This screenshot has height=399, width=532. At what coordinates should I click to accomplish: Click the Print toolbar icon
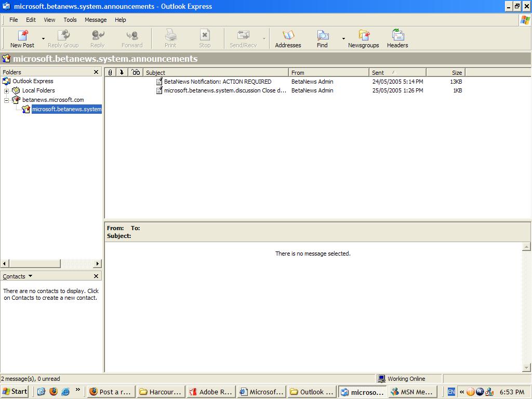(170, 38)
